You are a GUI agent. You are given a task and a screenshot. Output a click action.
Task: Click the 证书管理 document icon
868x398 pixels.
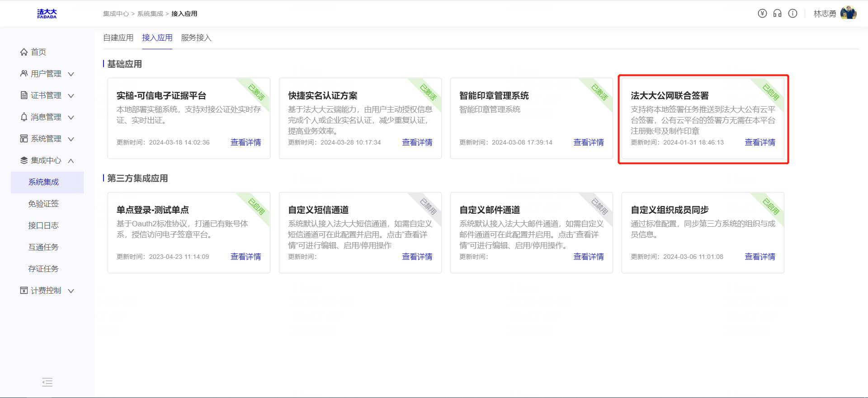(x=24, y=95)
